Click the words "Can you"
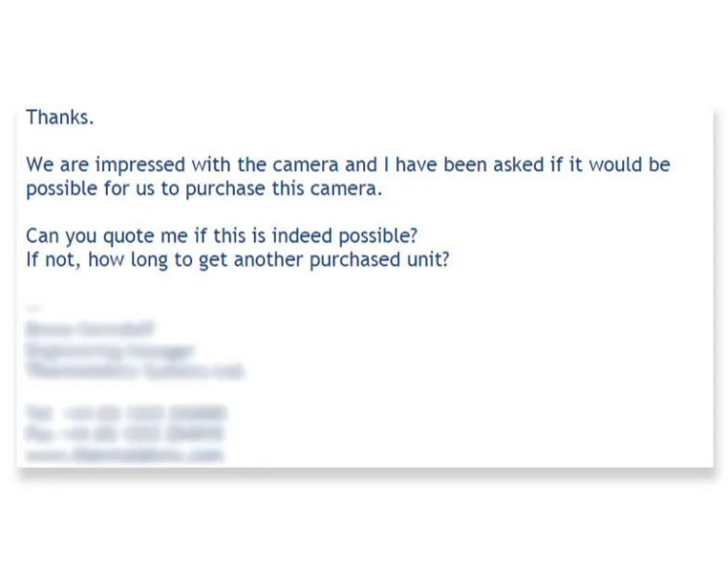 (61, 236)
